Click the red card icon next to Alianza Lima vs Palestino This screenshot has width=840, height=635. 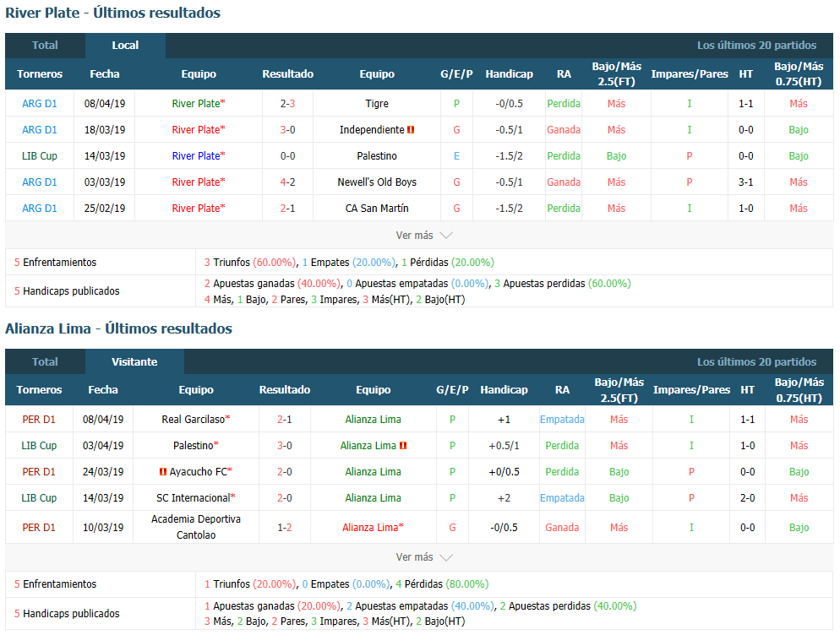pos(403,446)
